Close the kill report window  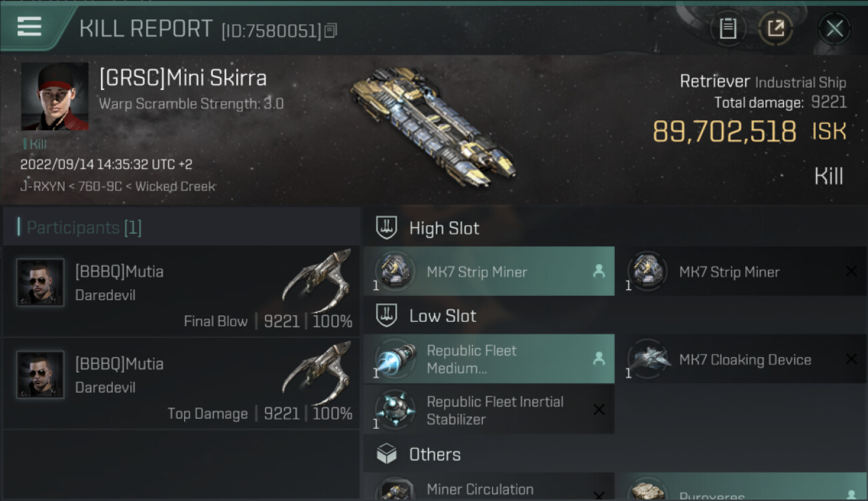coord(834,29)
